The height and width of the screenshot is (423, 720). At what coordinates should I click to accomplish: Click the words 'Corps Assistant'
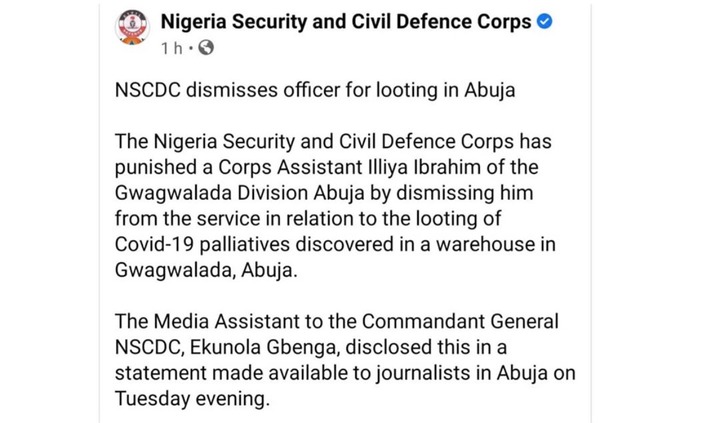[x=291, y=168]
